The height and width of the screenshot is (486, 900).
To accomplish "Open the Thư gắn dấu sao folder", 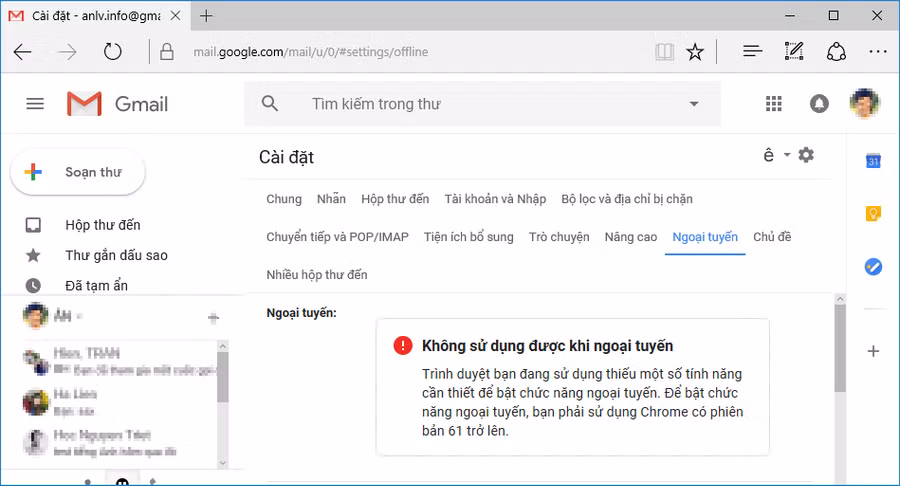I will tap(116, 255).
